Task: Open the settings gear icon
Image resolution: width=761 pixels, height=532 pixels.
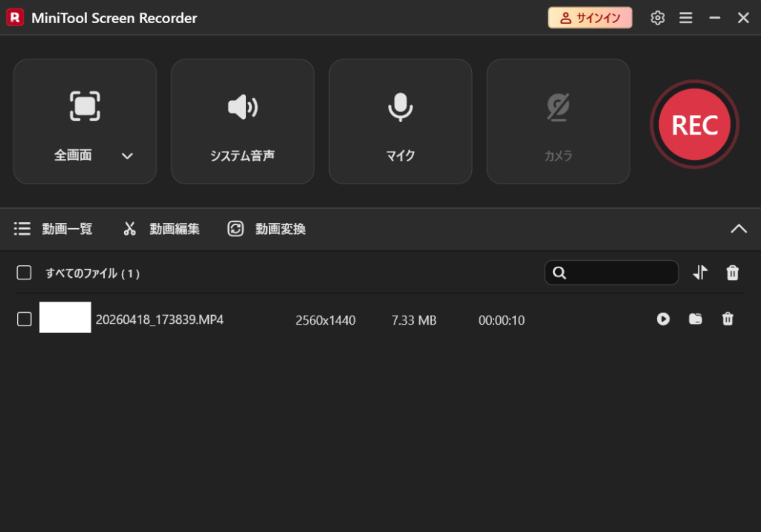Action: click(x=658, y=18)
